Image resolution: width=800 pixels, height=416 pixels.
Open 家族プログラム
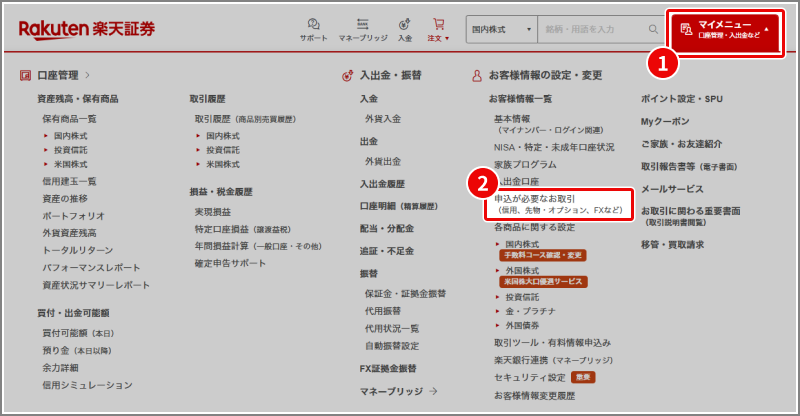pyautogui.click(x=525, y=164)
